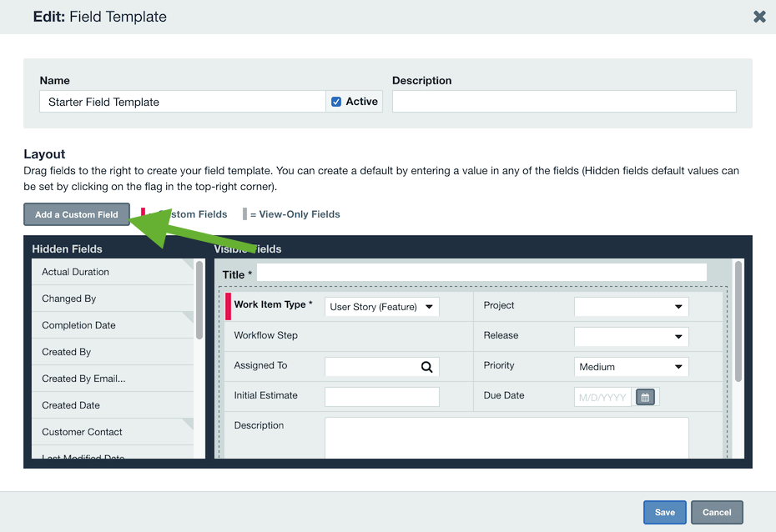
Task: Click the flag corner on Completion Date
Action: (189, 315)
